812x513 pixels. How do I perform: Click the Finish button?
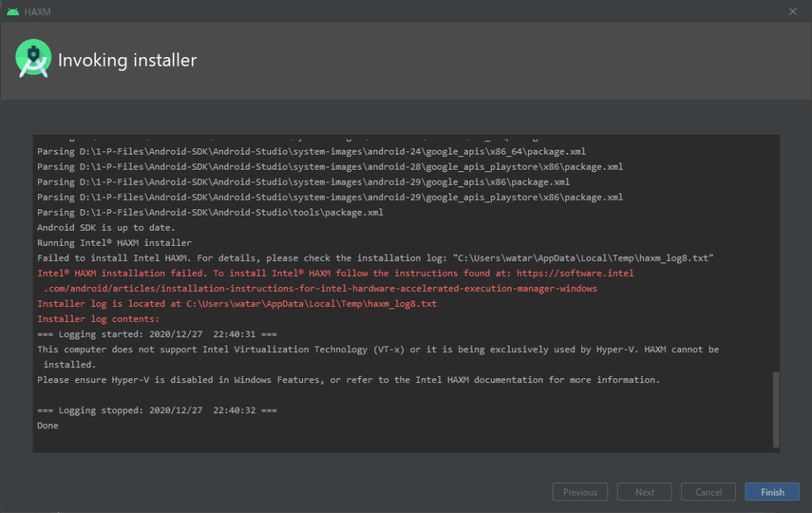tap(772, 492)
